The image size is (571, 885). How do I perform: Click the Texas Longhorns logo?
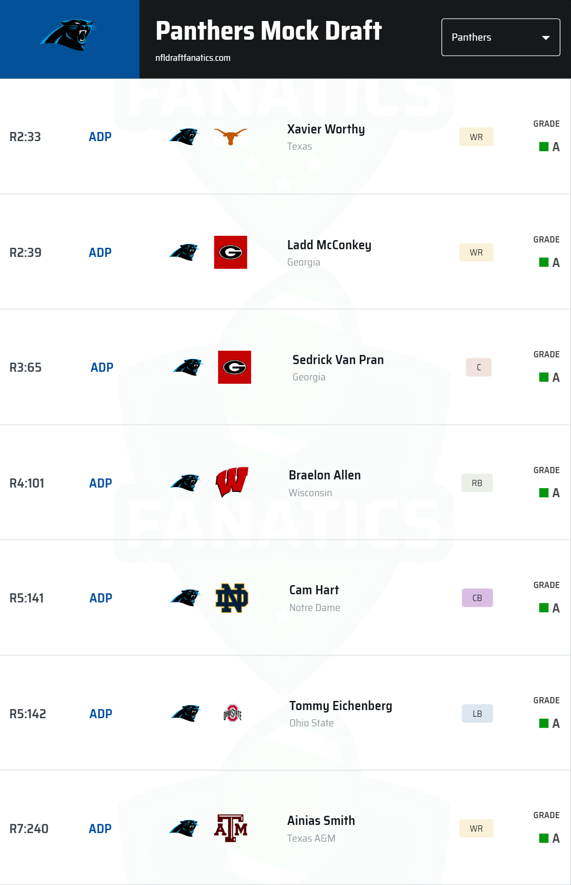[x=230, y=136]
